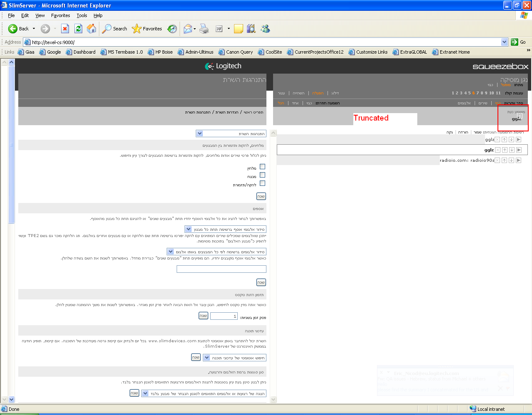532x415 pixels.
Task: Set volume level to 11
Action: coord(498,93)
